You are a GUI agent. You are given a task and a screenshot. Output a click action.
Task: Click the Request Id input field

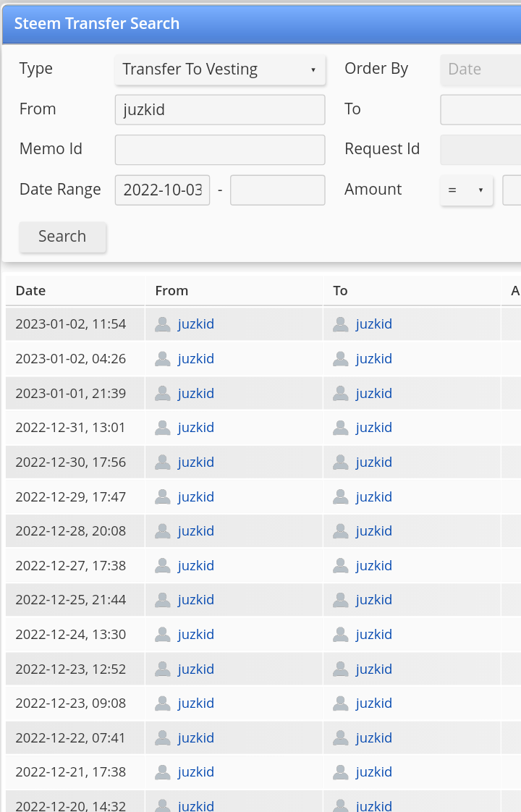click(x=480, y=150)
